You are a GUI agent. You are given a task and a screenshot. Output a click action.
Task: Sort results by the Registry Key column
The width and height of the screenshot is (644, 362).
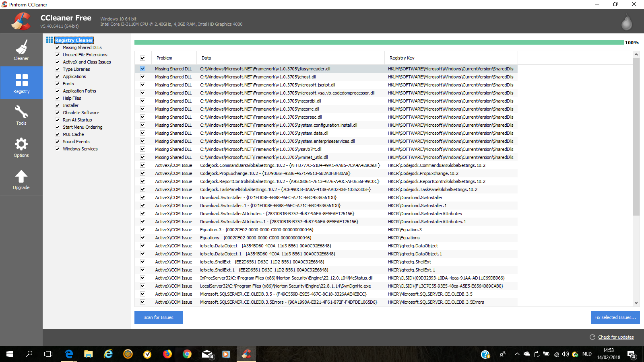tap(451, 58)
